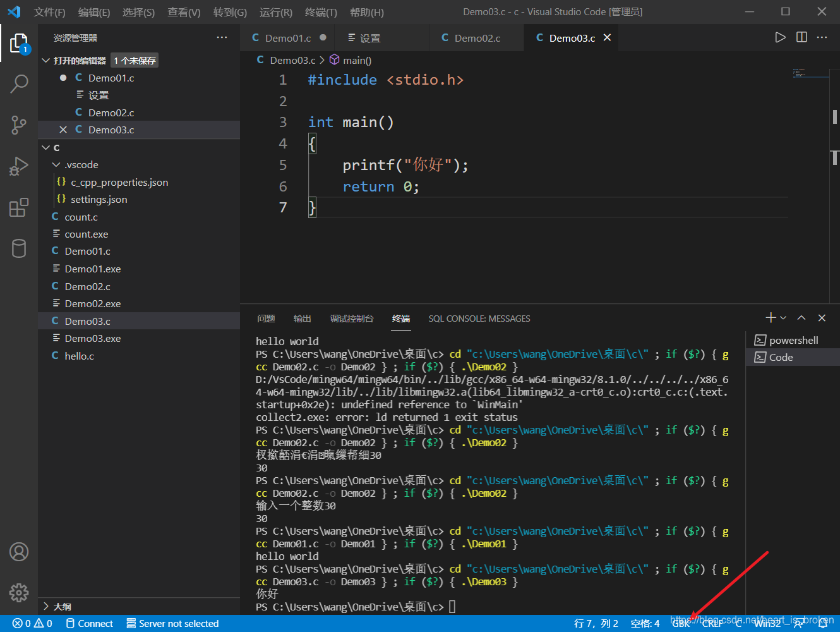Viewport: 840px width, 632px height.
Task: Click 'Server not selected' in status bar
Action: (x=172, y=624)
